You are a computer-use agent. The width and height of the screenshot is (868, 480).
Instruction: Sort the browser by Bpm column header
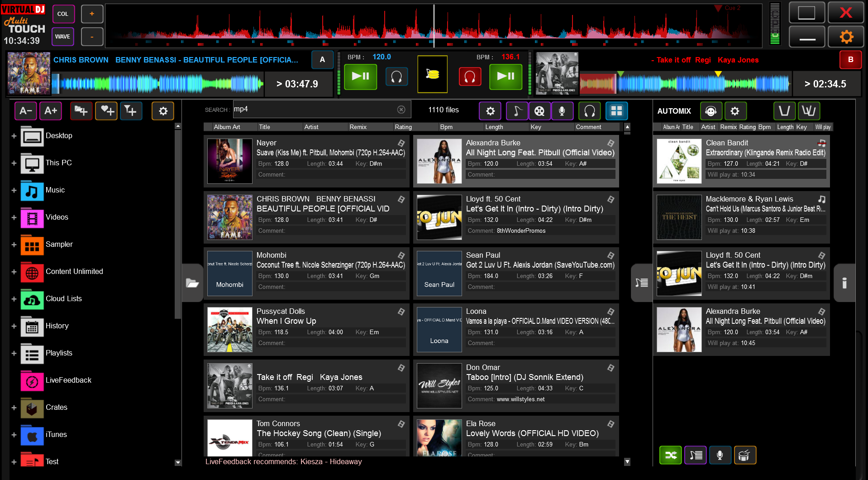[446, 127]
